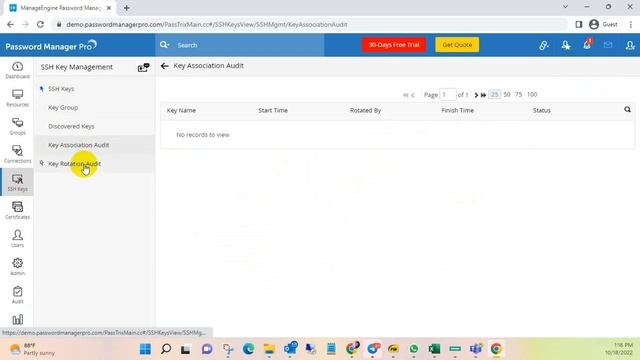Open the weather widget on taskbar
640x360 pixels.
[33, 349]
